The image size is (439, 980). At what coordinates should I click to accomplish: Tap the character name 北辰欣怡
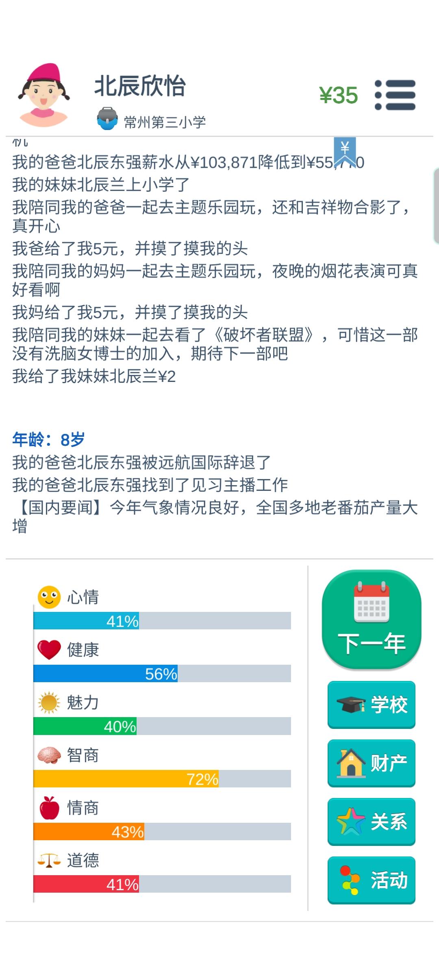(x=140, y=86)
